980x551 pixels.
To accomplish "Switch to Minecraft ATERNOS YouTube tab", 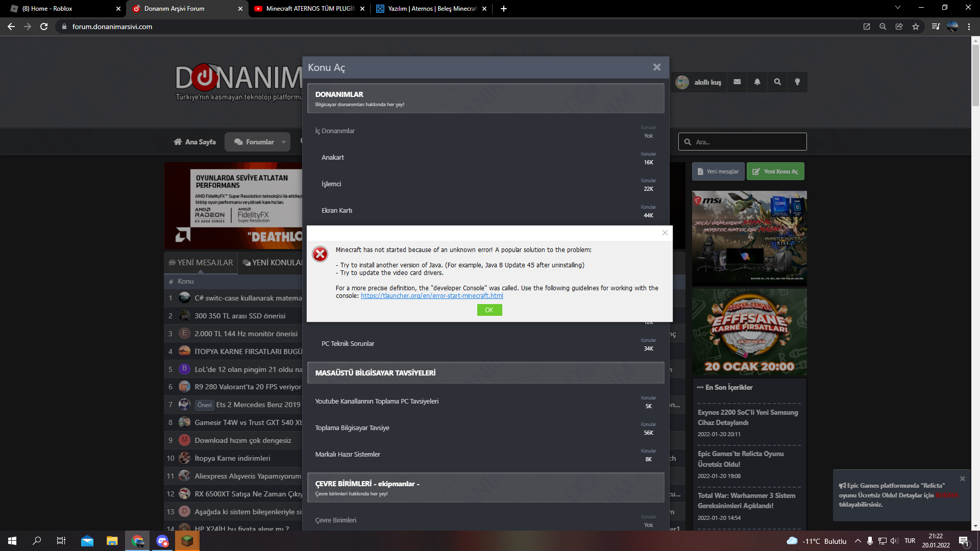I will (x=308, y=9).
